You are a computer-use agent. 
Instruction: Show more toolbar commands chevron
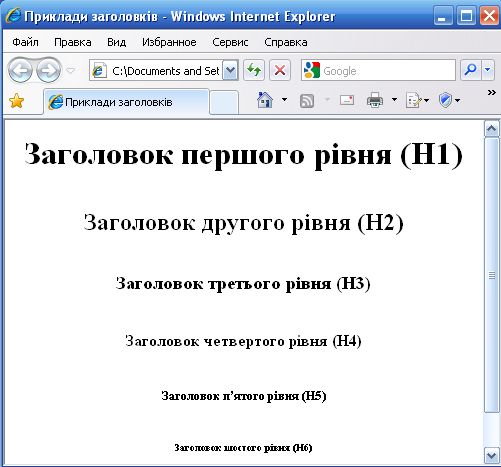492,92
